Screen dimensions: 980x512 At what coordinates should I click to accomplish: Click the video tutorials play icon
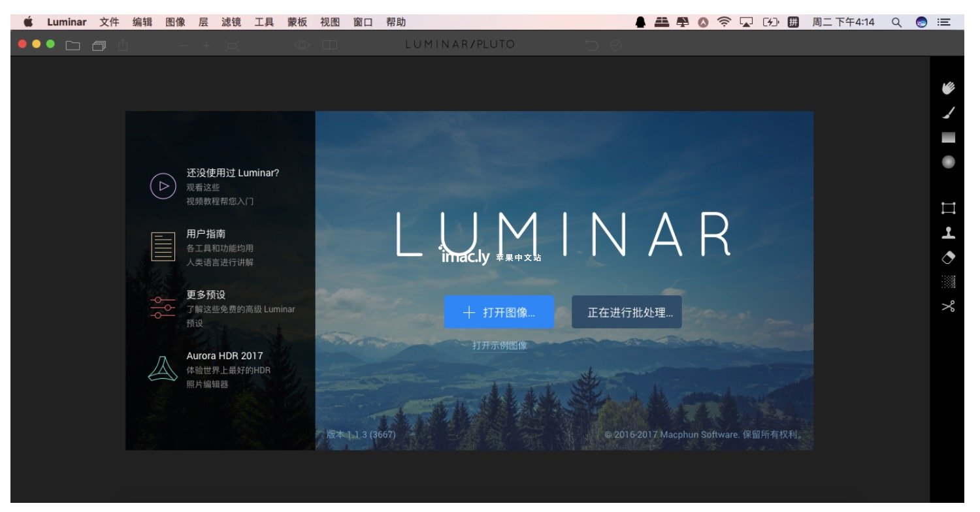[163, 186]
